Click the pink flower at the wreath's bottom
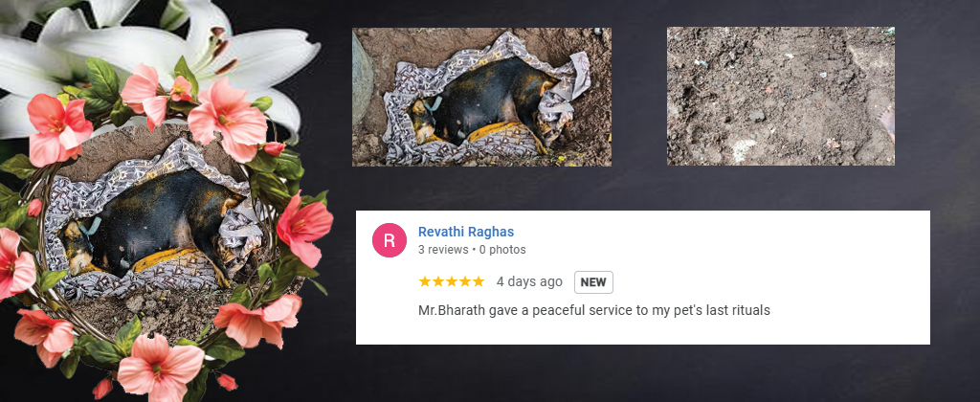The height and width of the screenshot is (402, 980). pyautogui.click(x=161, y=365)
